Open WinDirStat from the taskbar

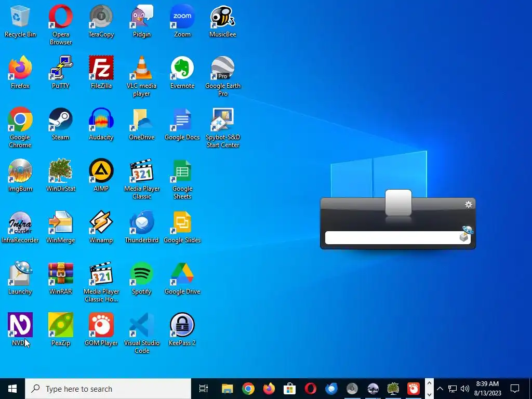[393, 389]
